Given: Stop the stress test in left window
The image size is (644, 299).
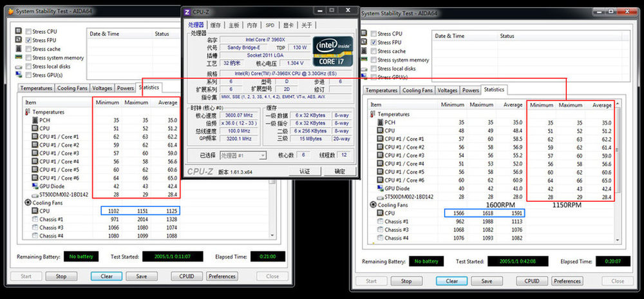Looking at the screenshot, I should (x=61, y=276).
